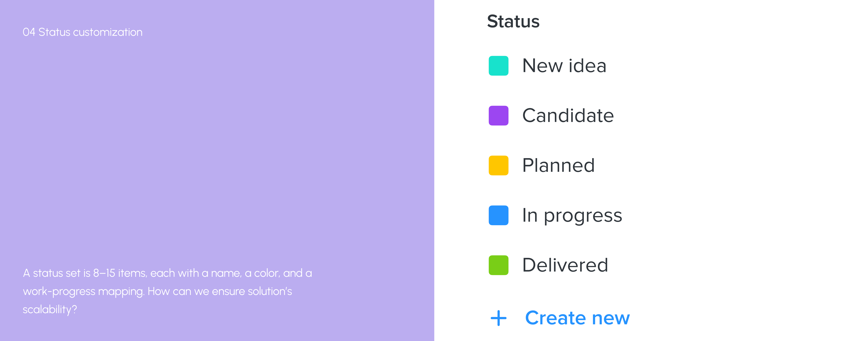Image resolution: width=868 pixels, height=341 pixels.
Task: Click the word 'scalability?' in the description
Action: [50, 310]
